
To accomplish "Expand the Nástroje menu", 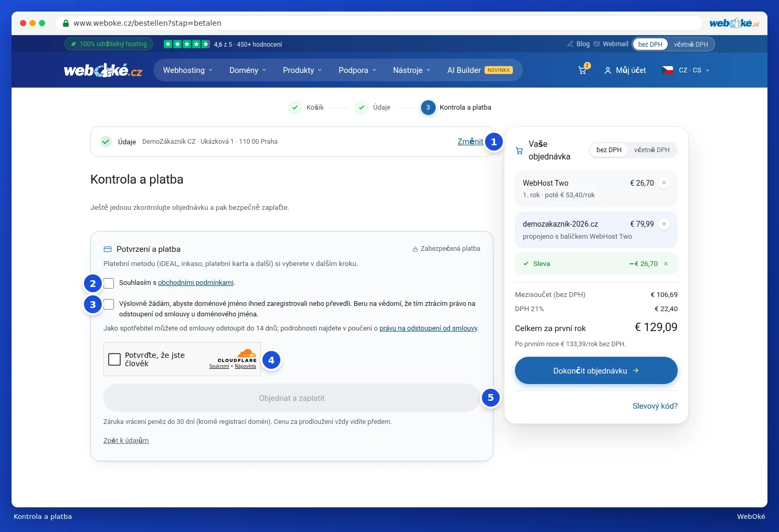I will pyautogui.click(x=412, y=70).
